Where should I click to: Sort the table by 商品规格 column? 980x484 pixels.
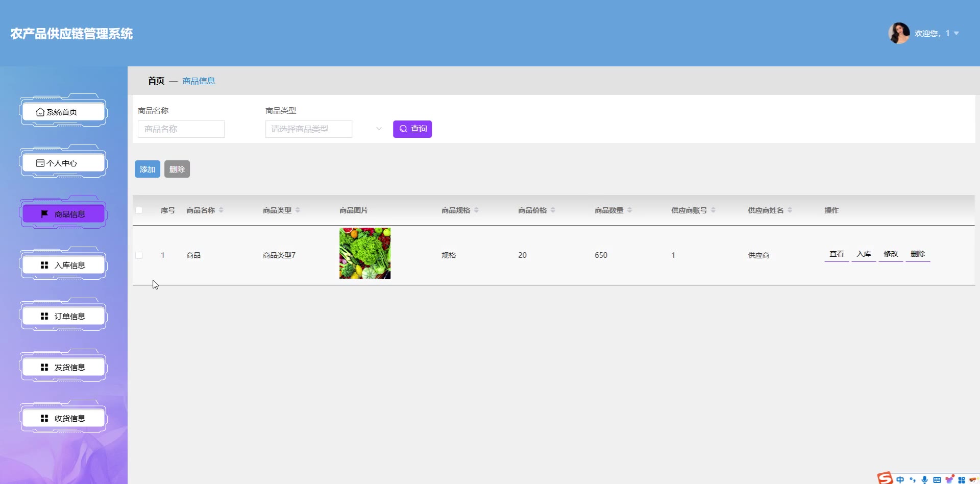click(476, 210)
